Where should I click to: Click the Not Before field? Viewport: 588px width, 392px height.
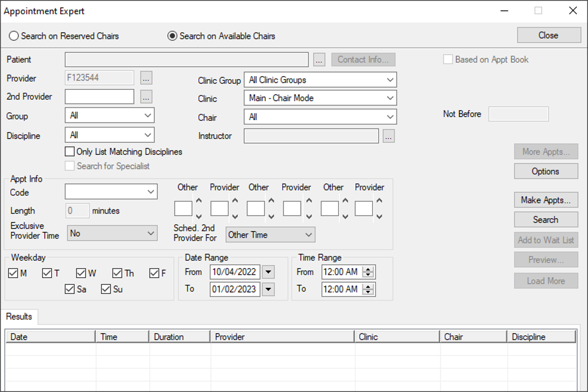point(518,114)
